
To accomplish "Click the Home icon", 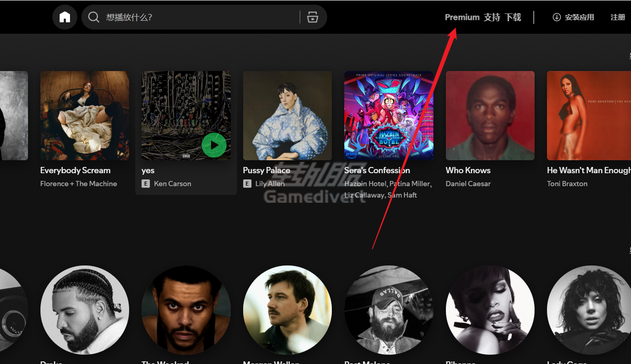I will pyautogui.click(x=64, y=17).
